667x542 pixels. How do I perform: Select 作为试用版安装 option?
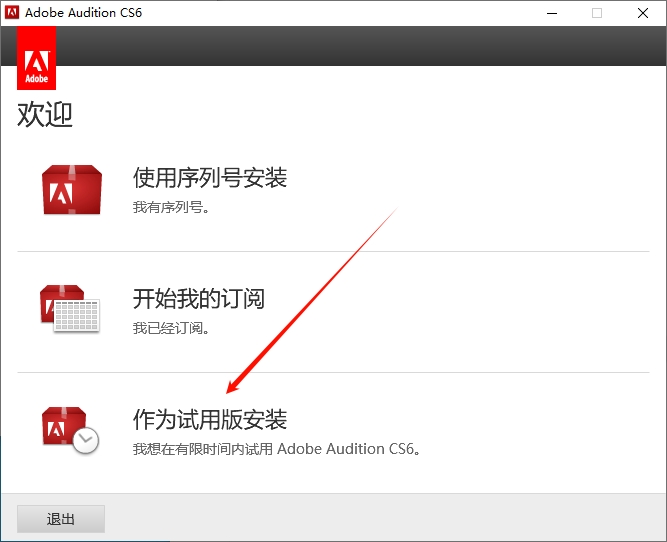(210, 419)
